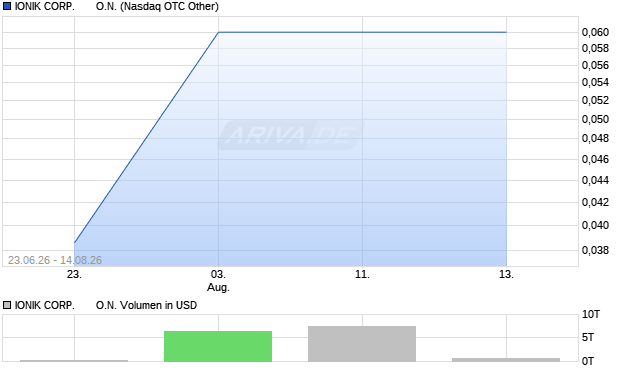The width and height of the screenshot is (620, 371).
Task: Click the '0,048' price axis label
Action: pyautogui.click(x=595, y=138)
